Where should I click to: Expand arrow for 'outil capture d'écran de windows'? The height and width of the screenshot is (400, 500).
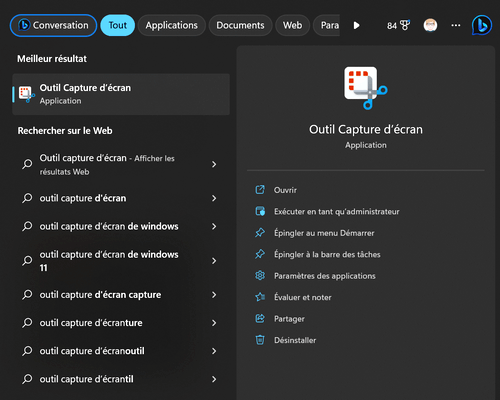(214, 226)
